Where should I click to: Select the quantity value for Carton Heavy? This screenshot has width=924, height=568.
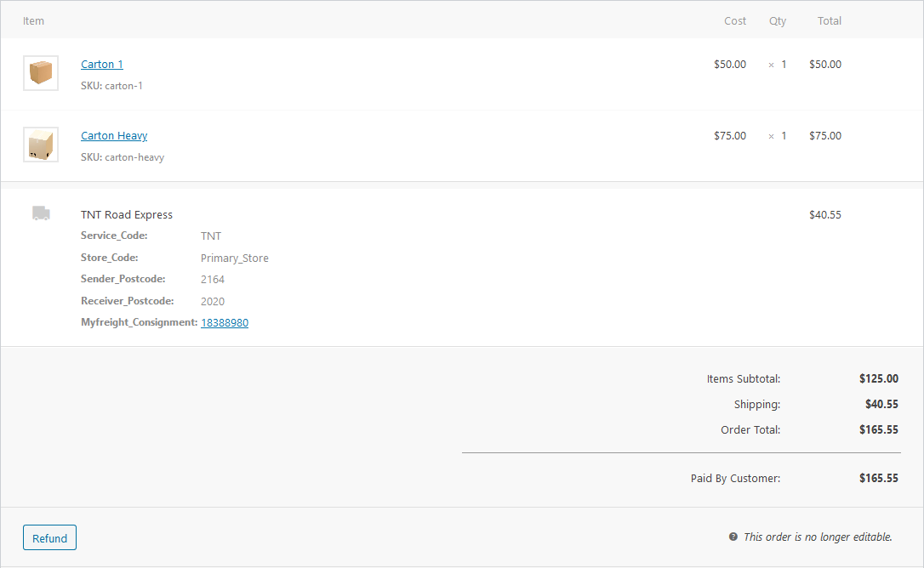tap(784, 135)
